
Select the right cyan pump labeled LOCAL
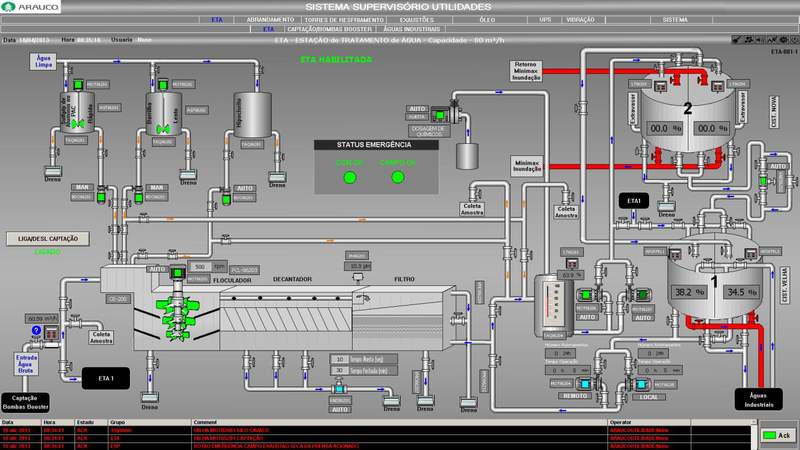coord(641,384)
